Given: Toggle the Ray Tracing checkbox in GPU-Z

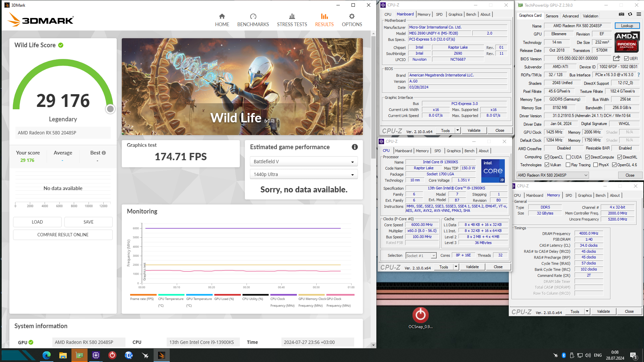Looking at the screenshot, I should point(568,165).
